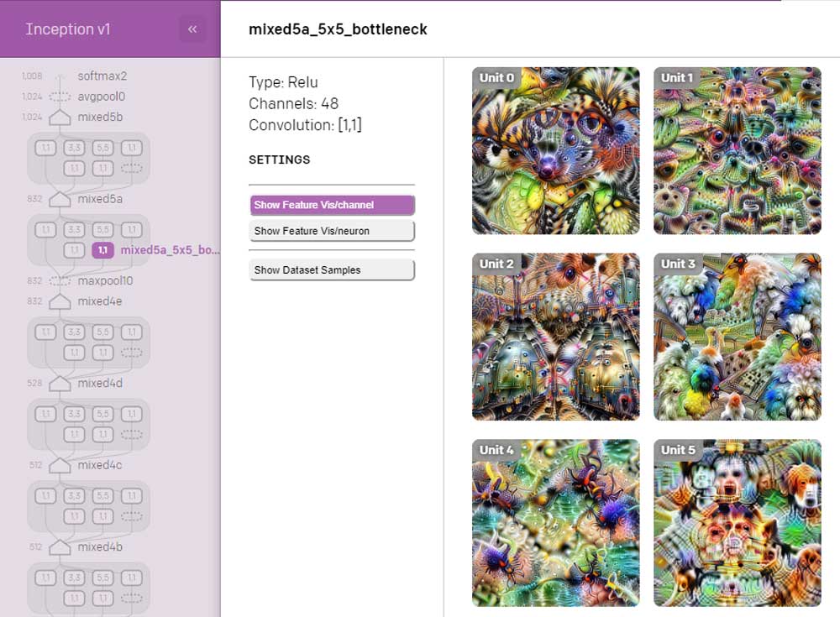Toggle Show Dataset Samples
This screenshot has height=617, width=840.
tap(332, 270)
